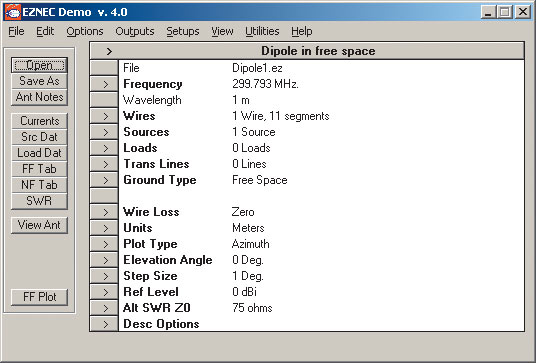Open the Edit menu

pyautogui.click(x=45, y=31)
